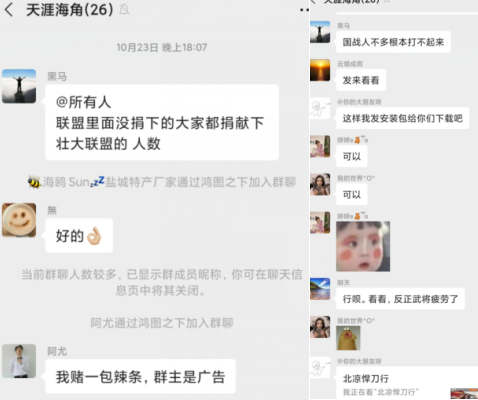Open the 北凉悍刀行 shared link card
Viewport: 478px width, 400px height.
tap(407, 383)
